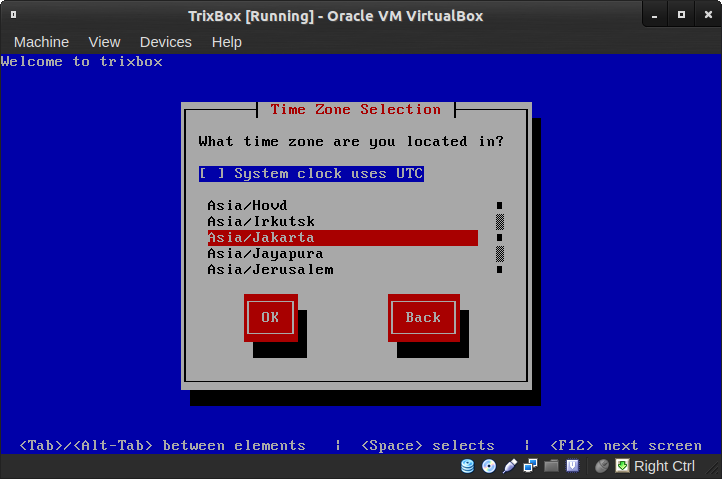The height and width of the screenshot is (479, 722).
Task: Open the Machine menu
Action: pos(41,42)
